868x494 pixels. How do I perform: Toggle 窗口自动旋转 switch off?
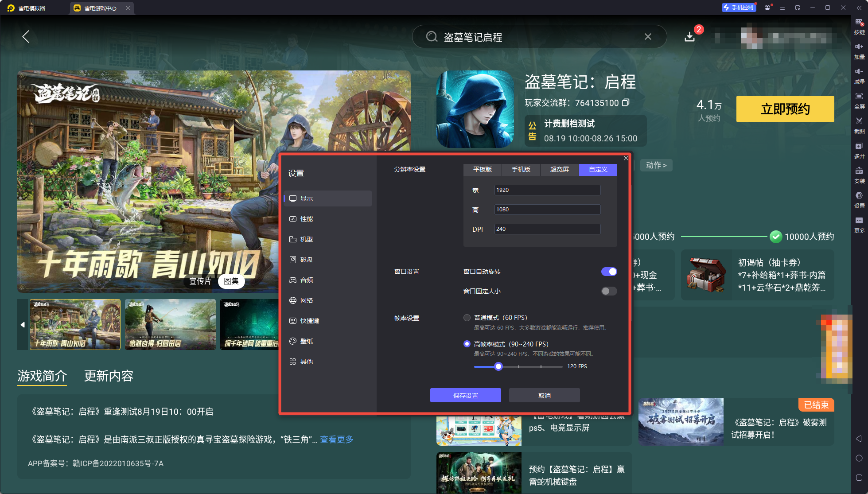coord(609,272)
